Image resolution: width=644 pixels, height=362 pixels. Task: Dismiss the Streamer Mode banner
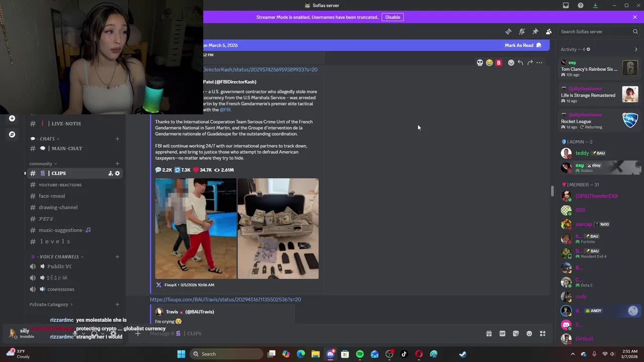(635, 17)
